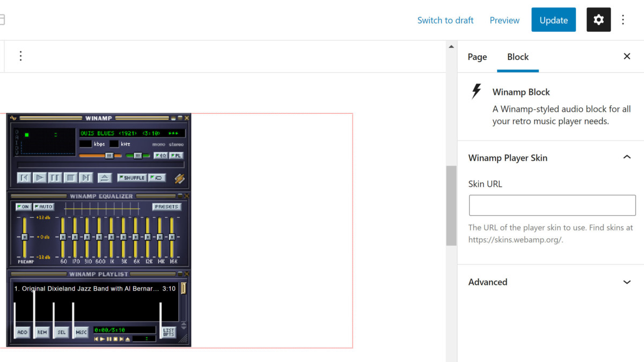Click the Winamp pause button
The width and height of the screenshot is (644, 362).
[x=55, y=178]
